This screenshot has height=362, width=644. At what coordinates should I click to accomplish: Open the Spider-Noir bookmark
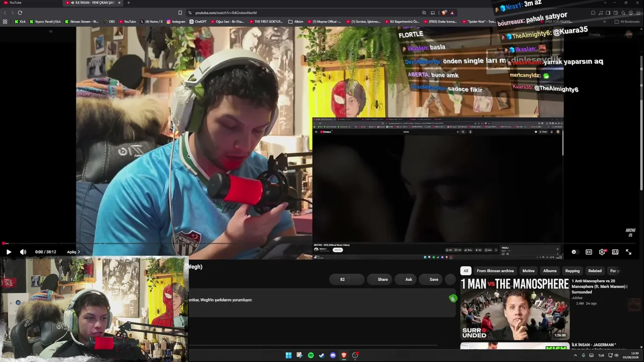pyautogui.click(x=478, y=22)
